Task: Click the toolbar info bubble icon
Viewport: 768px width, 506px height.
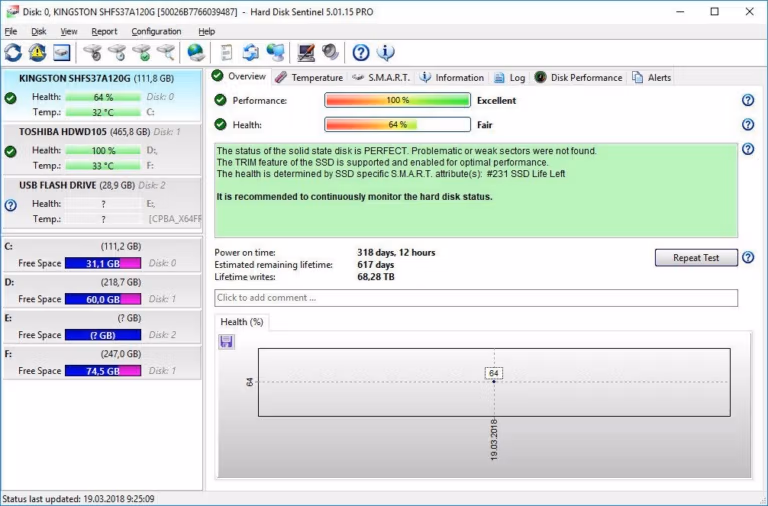Action: pyautogui.click(x=385, y=52)
